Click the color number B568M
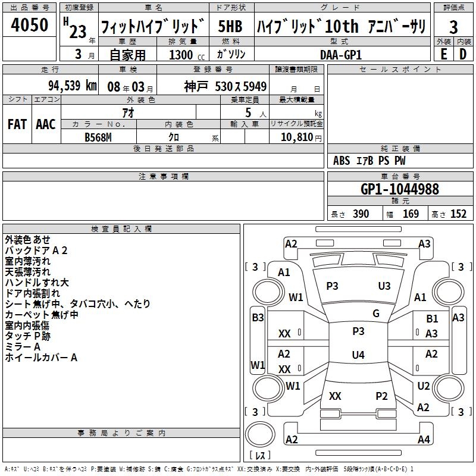 click(x=98, y=137)
